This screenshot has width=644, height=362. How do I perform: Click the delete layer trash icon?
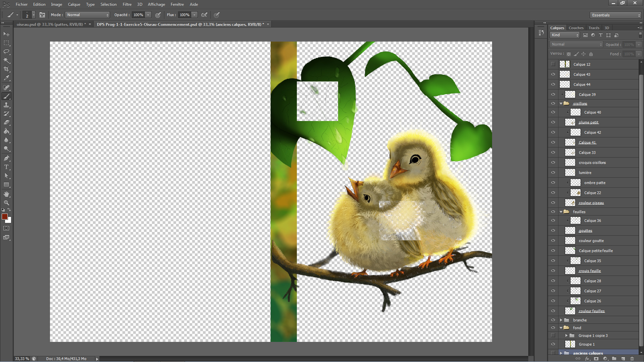click(632, 359)
